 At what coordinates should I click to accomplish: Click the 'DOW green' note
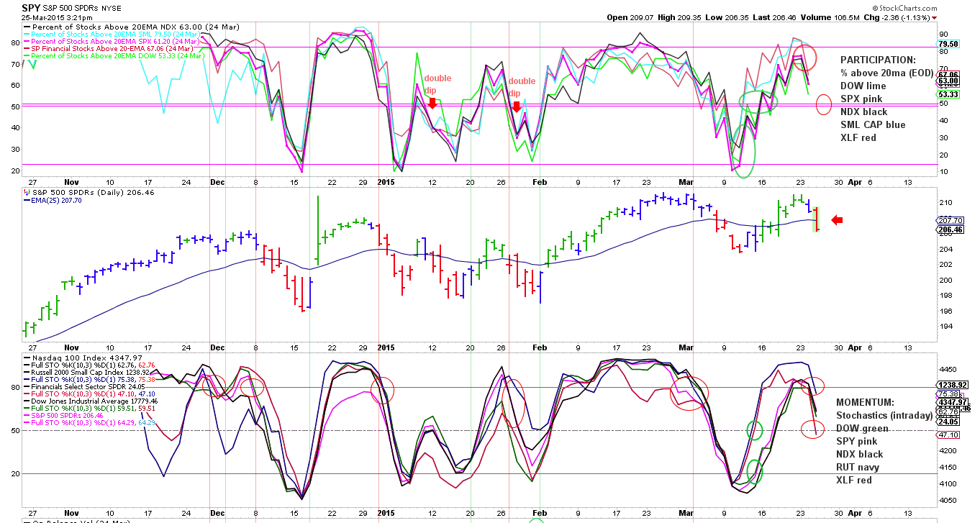point(862,428)
